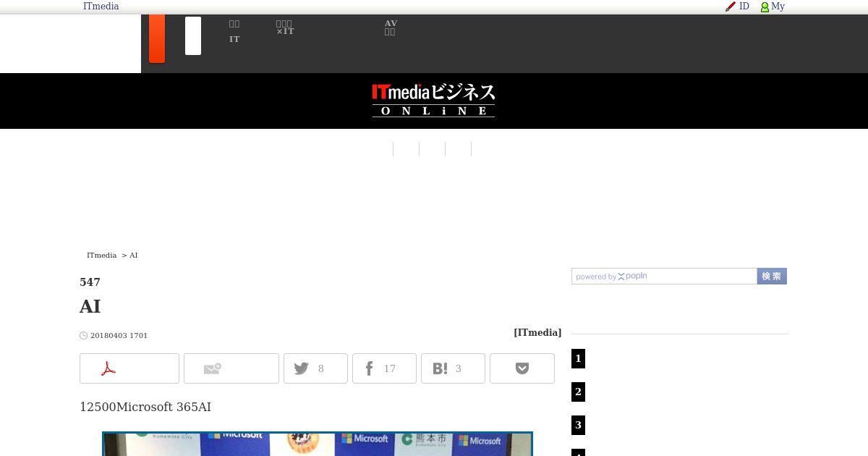The width and height of the screenshot is (868, 456).
Task: Click the orange tab in header
Action: (157, 38)
